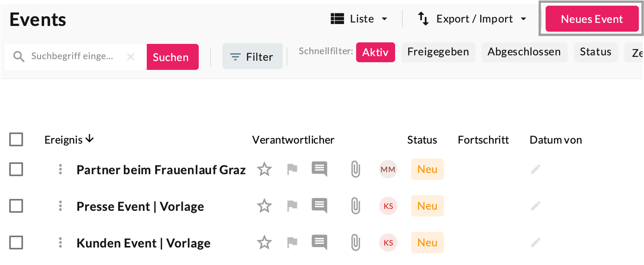Select all events with header checkbox
This screenshot has height=265, width=644.
point(16,139)
